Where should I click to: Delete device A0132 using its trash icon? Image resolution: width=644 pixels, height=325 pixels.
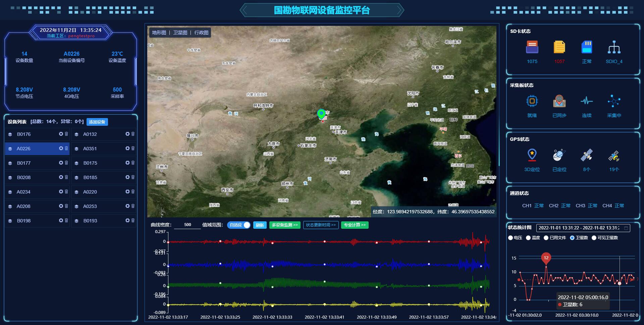click(133, 134)
